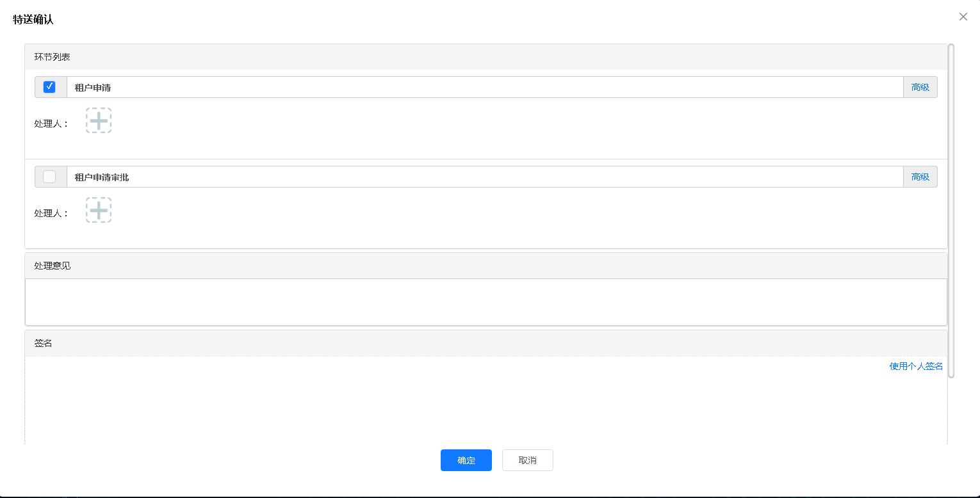Select the 租户申请审批 step row
The image size is (980, 498).
point(485,177)
